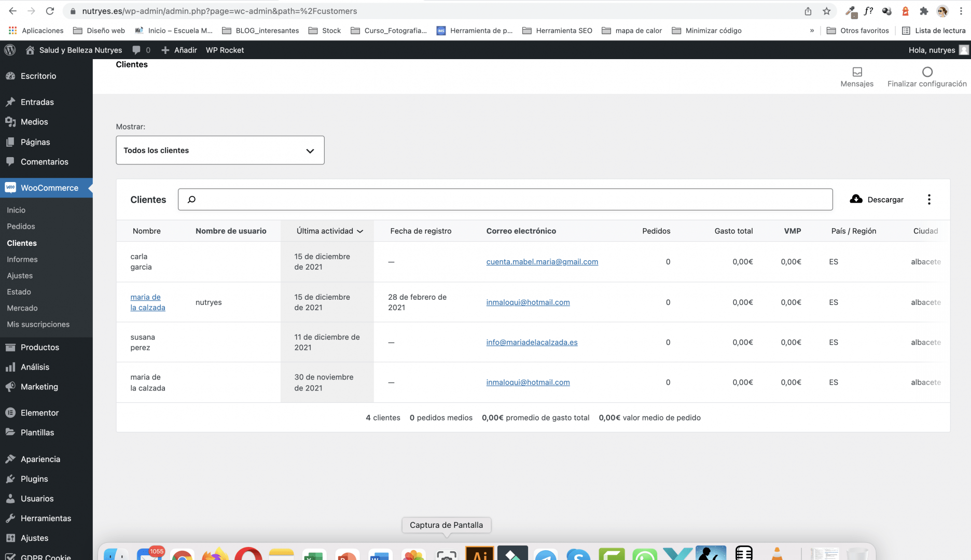Open the Herramienta SEO bookmark folder

tap(557, 31)
